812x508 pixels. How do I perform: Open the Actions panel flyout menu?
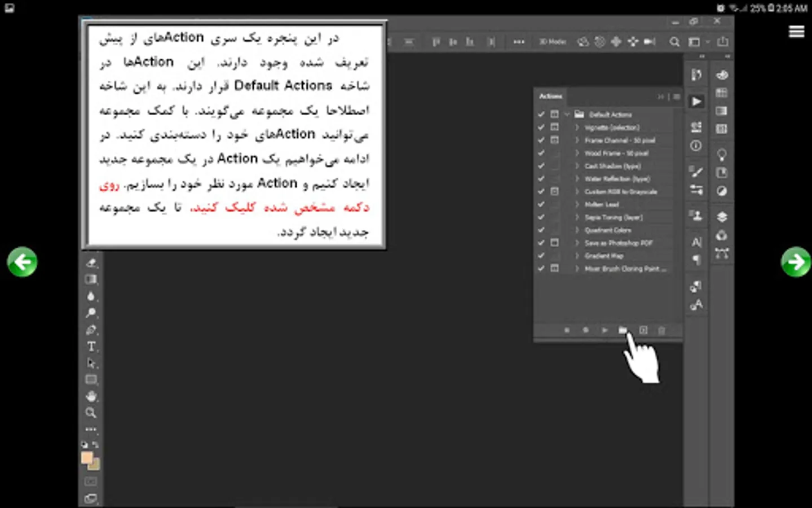(677, 97)
